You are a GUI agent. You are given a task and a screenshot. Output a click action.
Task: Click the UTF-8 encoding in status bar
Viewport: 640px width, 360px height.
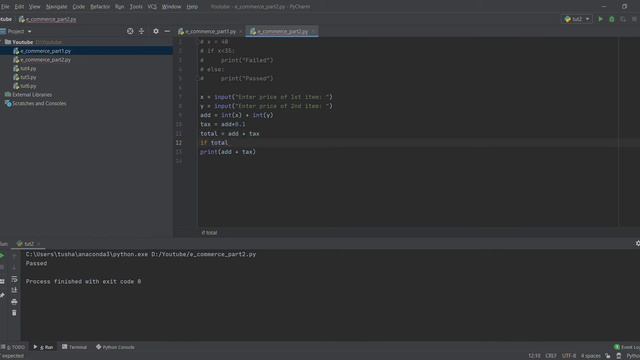[x=569, y=356]
